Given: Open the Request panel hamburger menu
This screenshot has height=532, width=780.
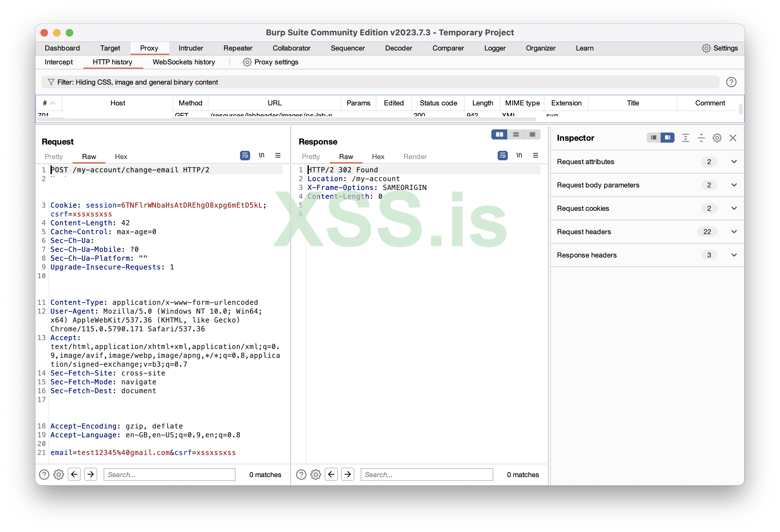Looking at the screenshot, I should click(278, 155).
